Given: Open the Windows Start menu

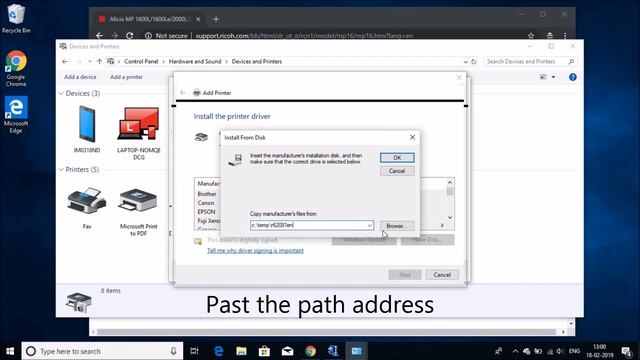Looking at the screenshot, I should pos(10,351).
